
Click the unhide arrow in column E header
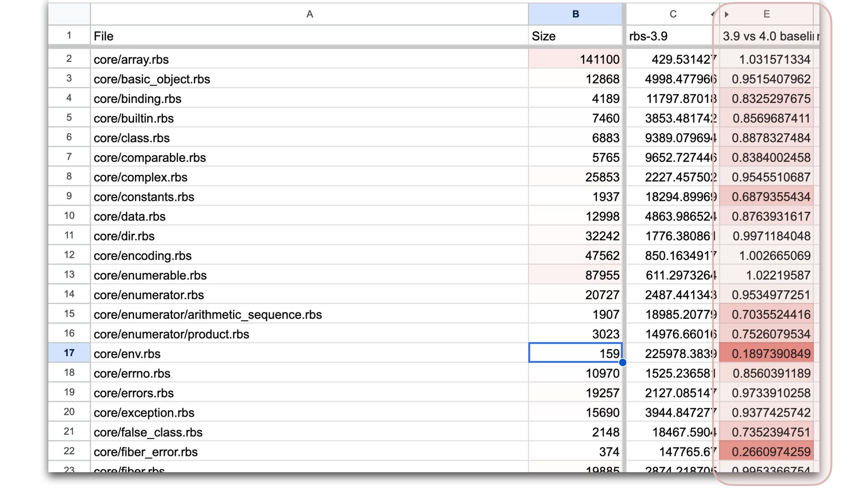(x=726, y=14)
